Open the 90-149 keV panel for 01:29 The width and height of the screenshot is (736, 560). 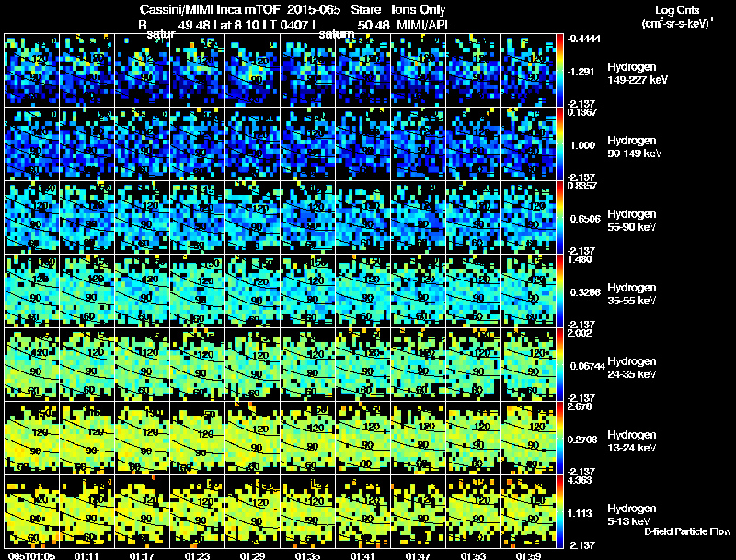tap(252, 143)
